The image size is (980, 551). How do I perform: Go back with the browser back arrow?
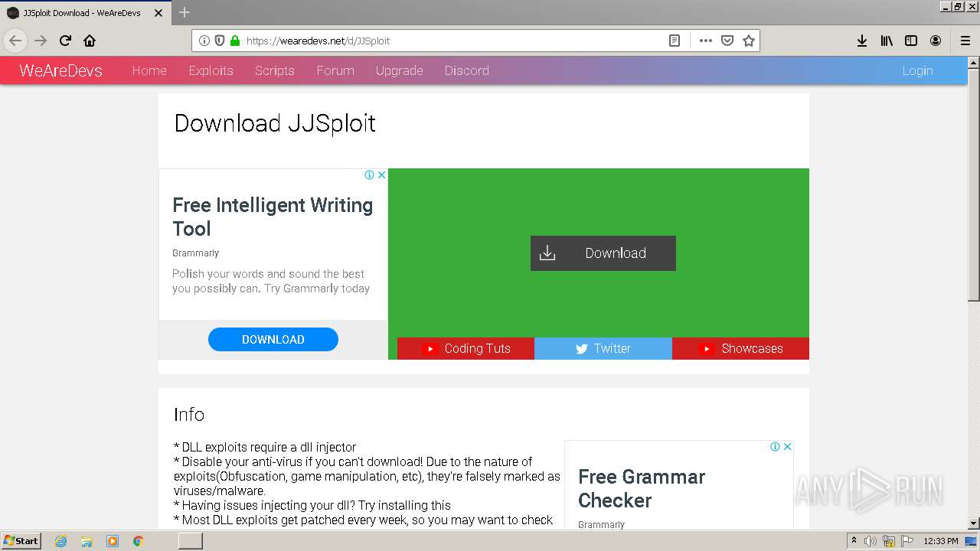15,41
